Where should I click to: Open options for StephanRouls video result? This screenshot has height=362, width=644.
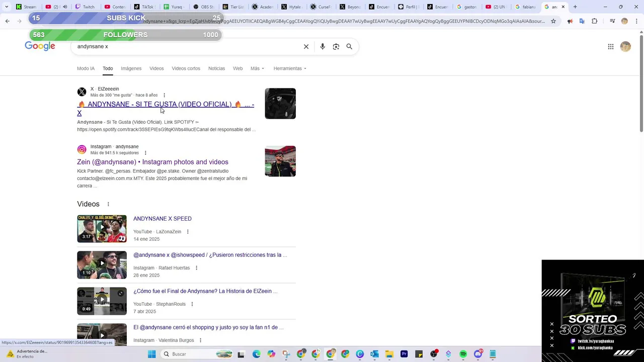[192, 304]
